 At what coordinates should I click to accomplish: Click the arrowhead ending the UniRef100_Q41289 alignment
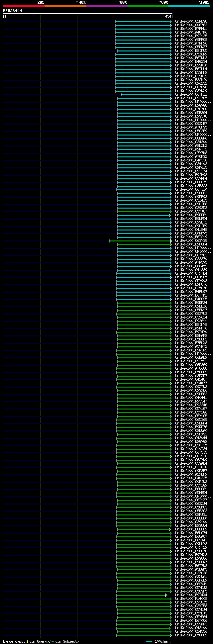pyautogui.click(x=169, y=270)
